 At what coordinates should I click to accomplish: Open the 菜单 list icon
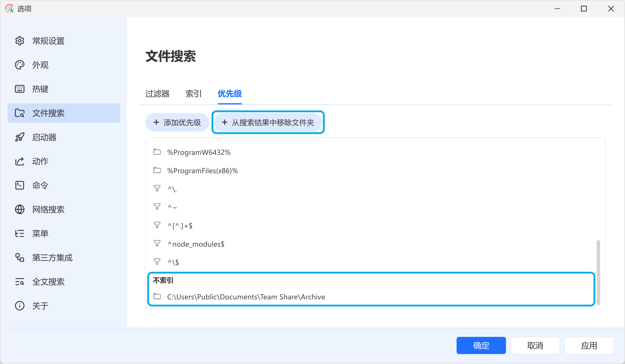[x=20, y=234]
